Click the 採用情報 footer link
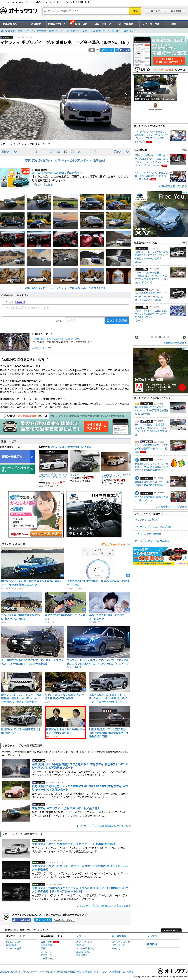The width and height of the screenshot is (188, 980). pos(152,944)
